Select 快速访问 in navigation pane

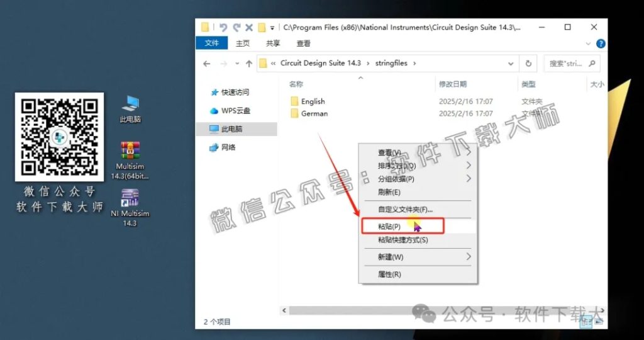235,92
